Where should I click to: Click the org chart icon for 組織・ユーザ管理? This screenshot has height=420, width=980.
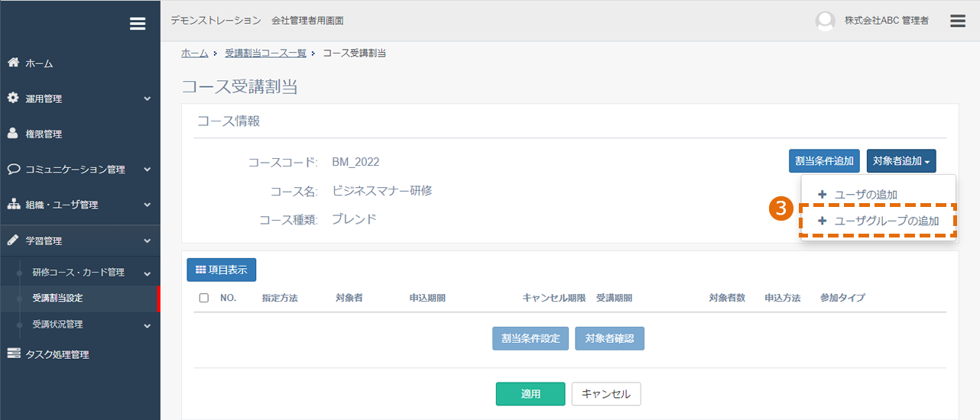click(x=14, y=205)
